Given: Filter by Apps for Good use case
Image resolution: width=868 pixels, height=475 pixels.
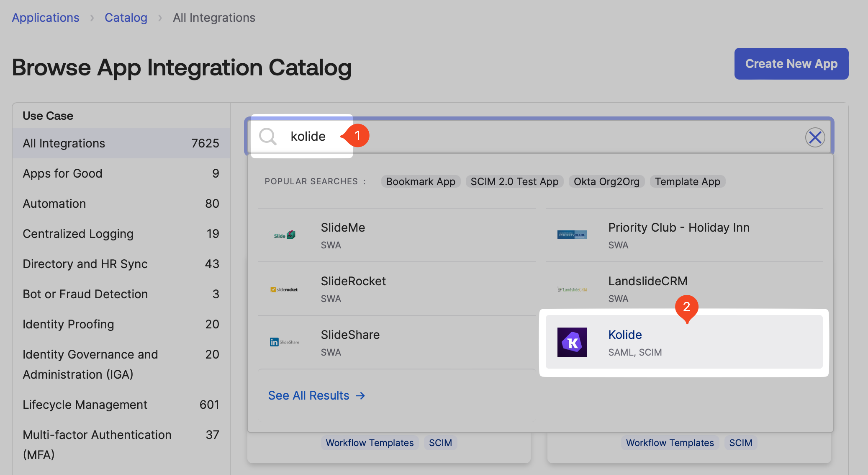Looking at the screenshot, I should tap(121, 173).
